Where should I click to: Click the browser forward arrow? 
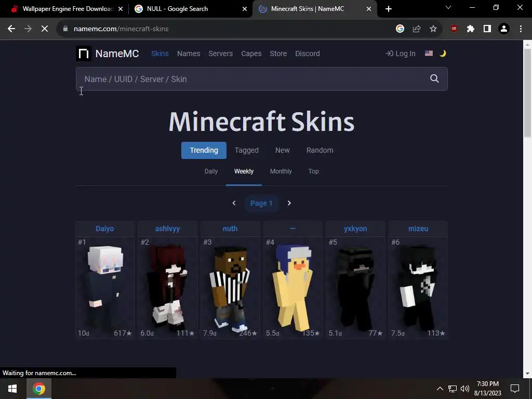[28, 29]
